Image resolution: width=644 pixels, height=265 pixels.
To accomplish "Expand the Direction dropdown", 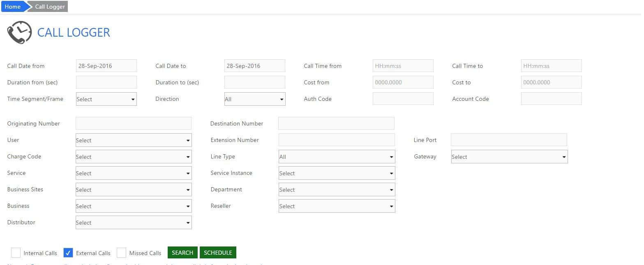I will tap(254, 99).
